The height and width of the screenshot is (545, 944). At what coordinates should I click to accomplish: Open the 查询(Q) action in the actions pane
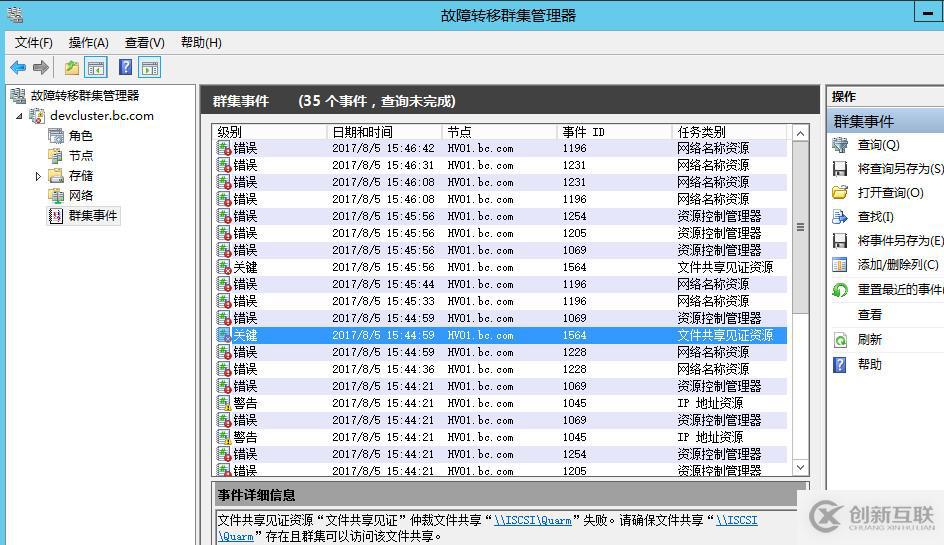point(878,145)
